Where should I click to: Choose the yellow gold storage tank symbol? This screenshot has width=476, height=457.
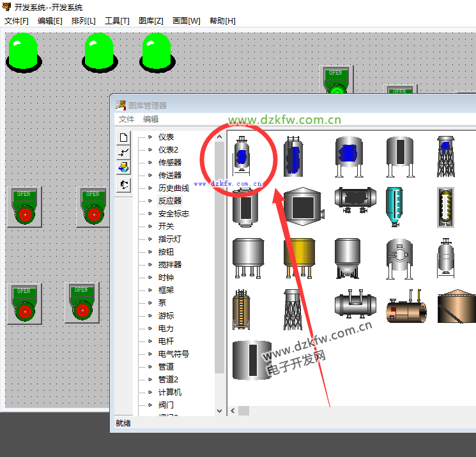coord(299,257)
